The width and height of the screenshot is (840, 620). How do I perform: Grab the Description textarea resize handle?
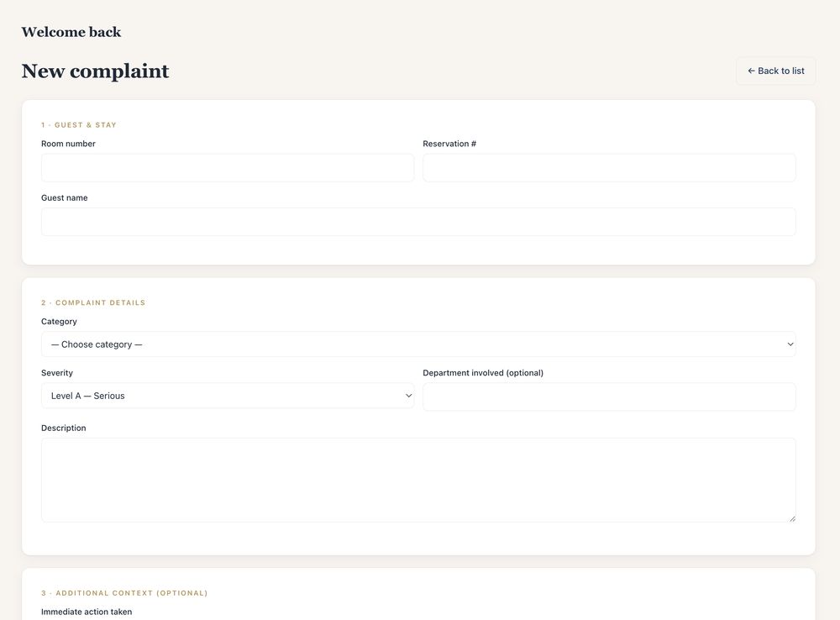792,518
